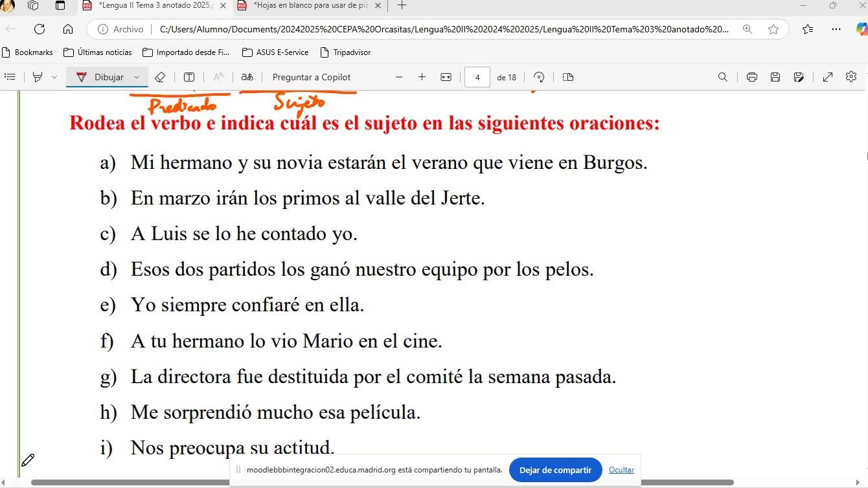Image resolution: width=868 pixels, height=488 pixels.
Task: Switch the page view layout
Action: pyautogui.click(x=568, y=77)
